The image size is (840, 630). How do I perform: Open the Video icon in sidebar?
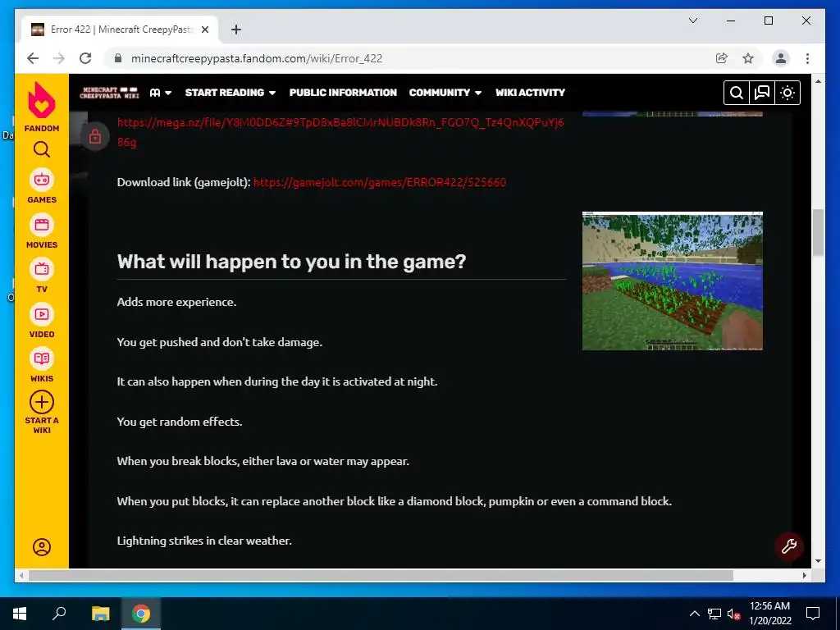pos(42,314)
